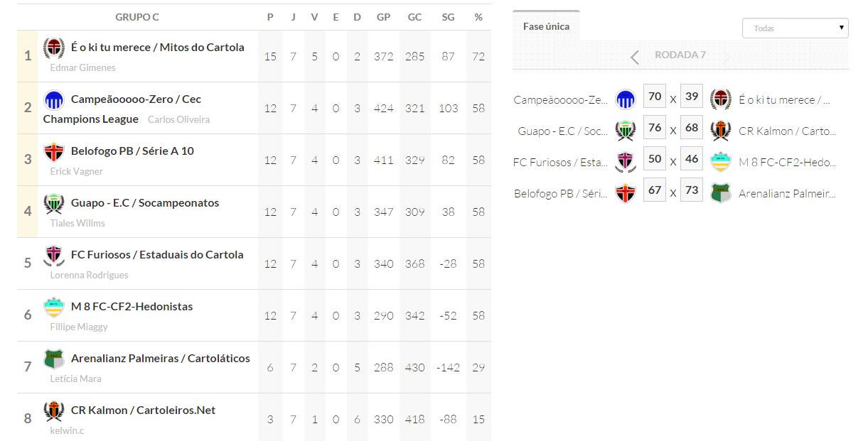This screenshot has width=868, height=441.
Task: Click the Arenalianz Palmeiras green shield in standings
Action: (x=54, y=359)
